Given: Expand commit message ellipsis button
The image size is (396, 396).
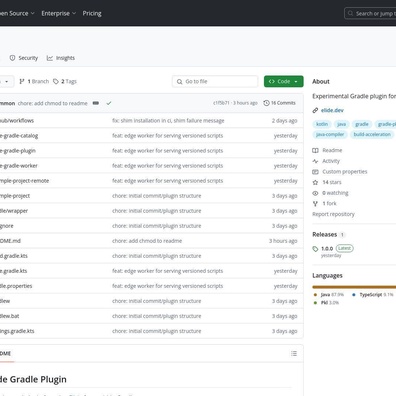Looking at the screenshot, I should pyautogui.click(x=96, y=103).
